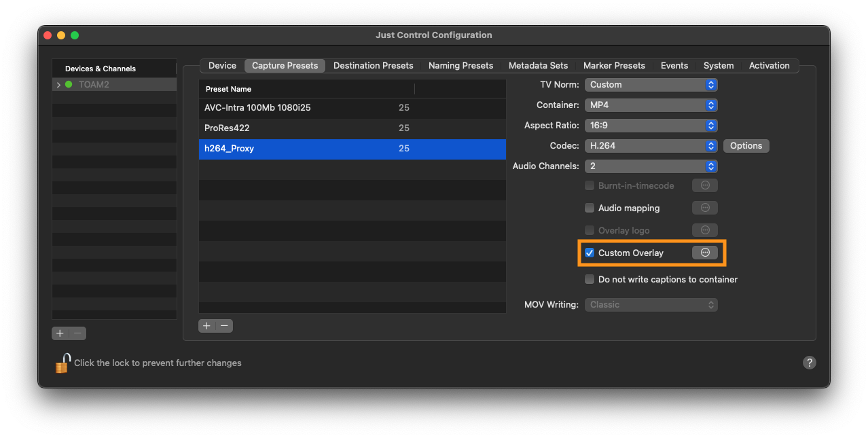The width and height of the screenshot is (868, 438).
Task: Click the 25 value of ProRes422
Action: pos(404,128)
